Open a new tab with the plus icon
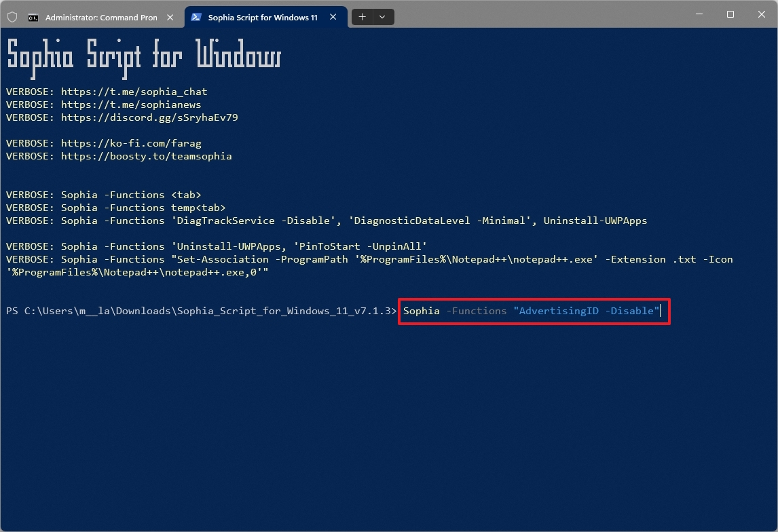778x532 pixels. [362, 17]
